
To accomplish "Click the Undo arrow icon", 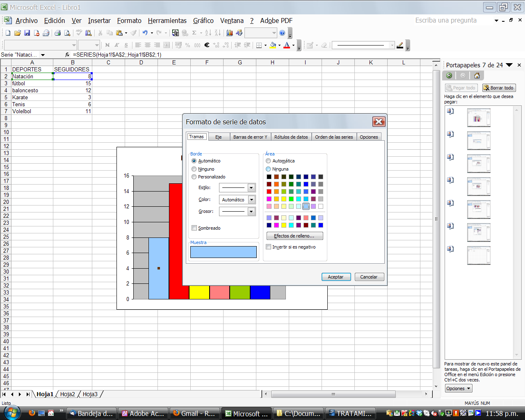I will tap(145, 33).
